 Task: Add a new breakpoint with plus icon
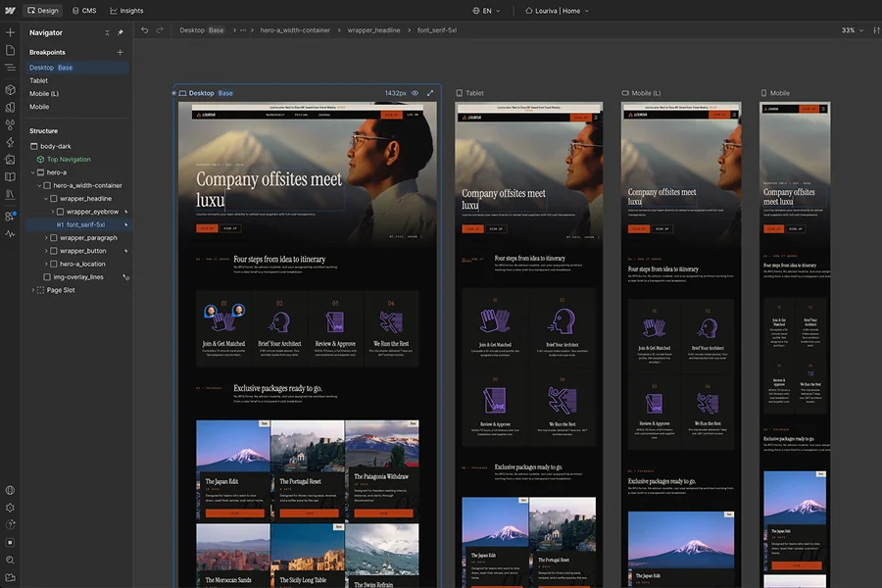120,52
